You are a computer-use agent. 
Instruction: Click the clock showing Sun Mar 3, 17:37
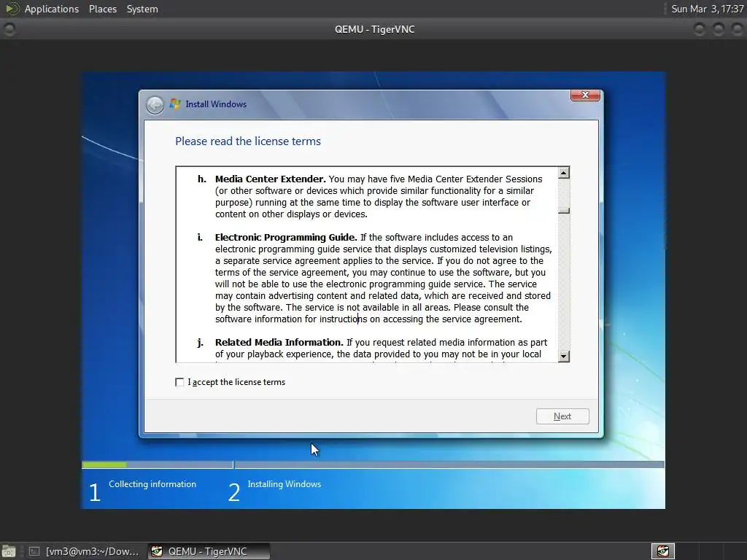(x=708, y=9)
